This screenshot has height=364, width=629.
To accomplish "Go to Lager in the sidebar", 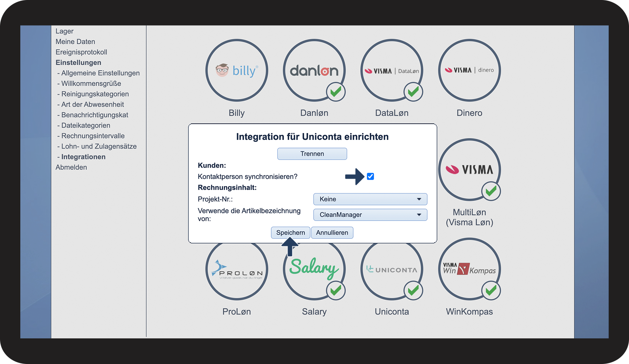I will [x=64, y=31].
